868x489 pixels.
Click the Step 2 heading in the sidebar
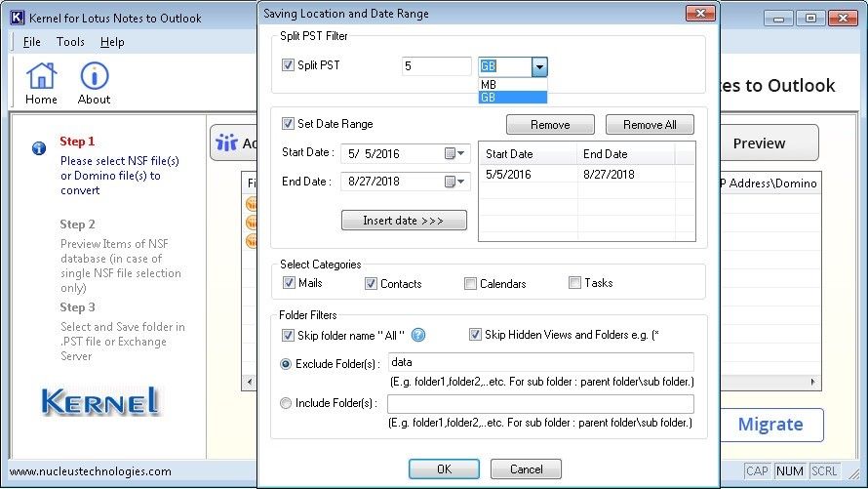(77, 224)
